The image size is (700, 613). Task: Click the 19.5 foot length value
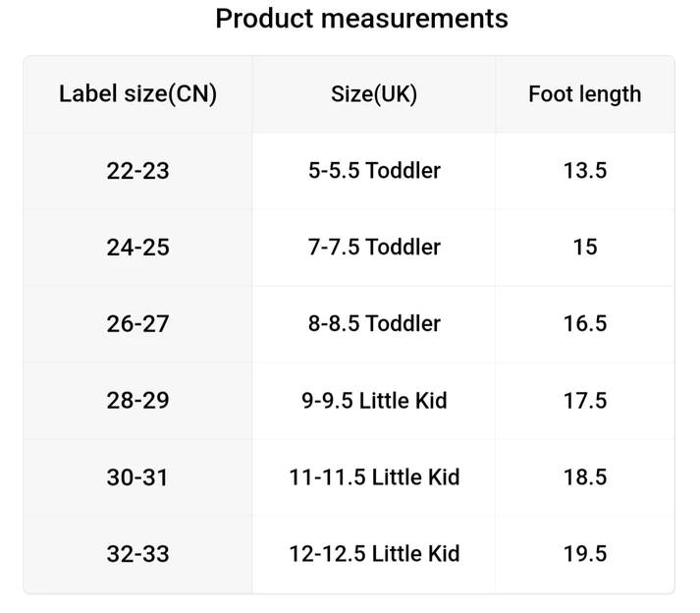coord(585,554)
